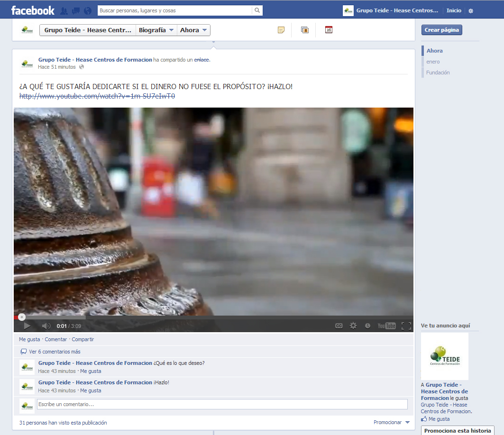Enter fullscreen mode on the video
The image size is (504, 435).
click(406, 326)
